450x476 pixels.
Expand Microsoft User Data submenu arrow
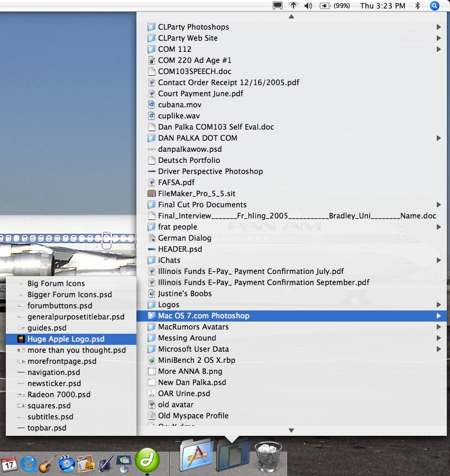pyautogui.click(x=438, y=349)
